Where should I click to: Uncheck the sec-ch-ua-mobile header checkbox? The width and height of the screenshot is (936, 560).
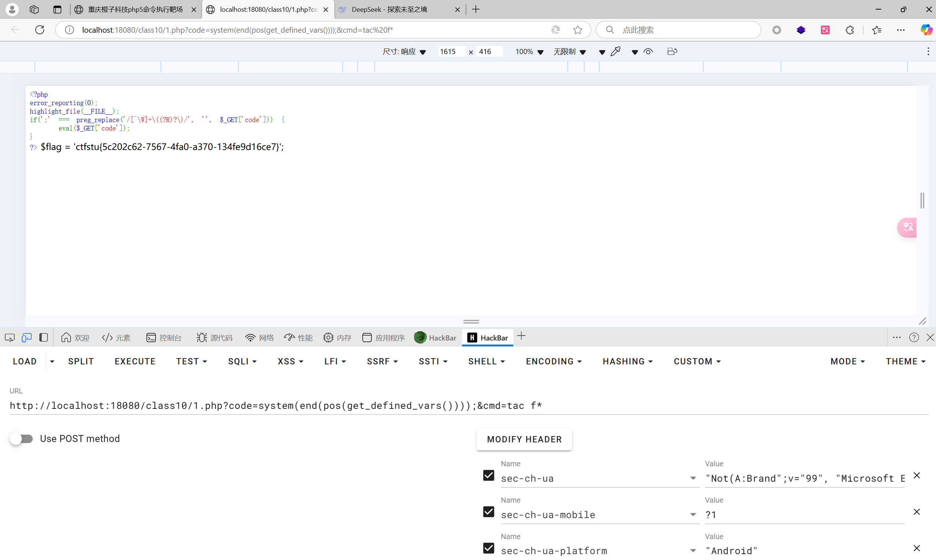click(488, 512)
